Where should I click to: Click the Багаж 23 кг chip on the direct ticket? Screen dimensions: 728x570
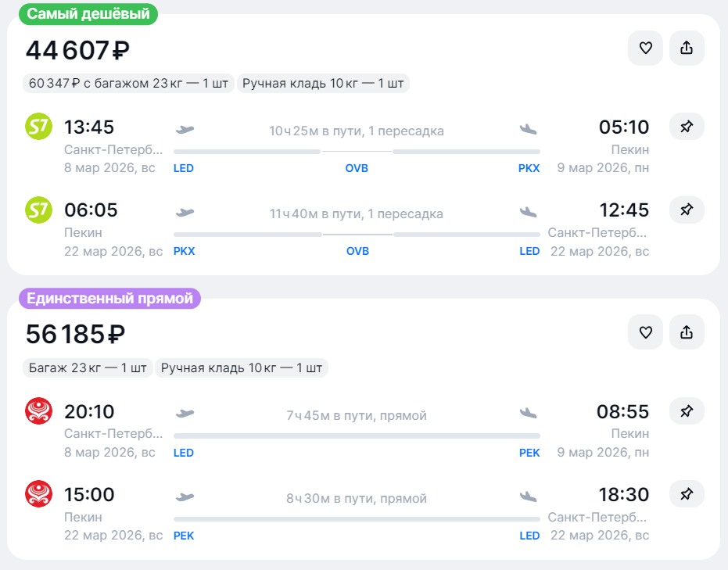pyautogui.click(x=88, y=368)
